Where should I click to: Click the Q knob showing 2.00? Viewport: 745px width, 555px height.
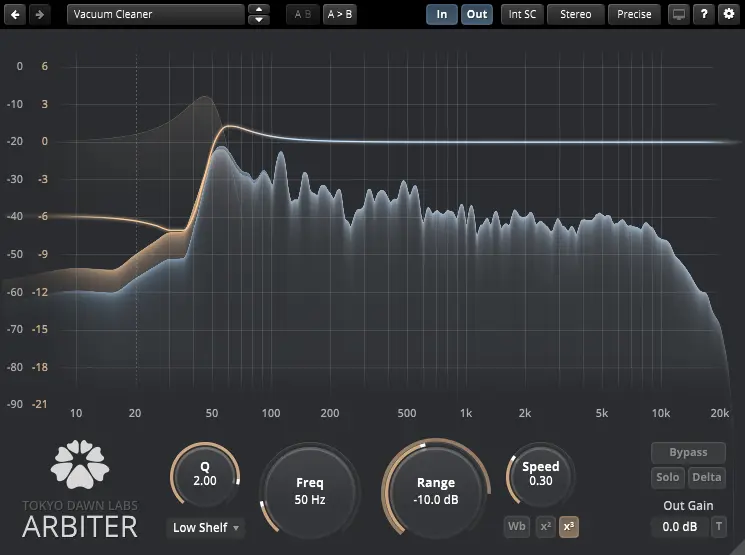[x=205, y=475]
